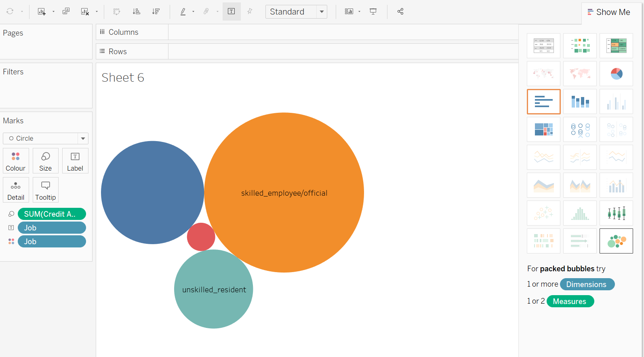Viewport: 644px width, 357px height.
Task: Click the Tooltip button in Marks
Action: click(x=46, y=190)
